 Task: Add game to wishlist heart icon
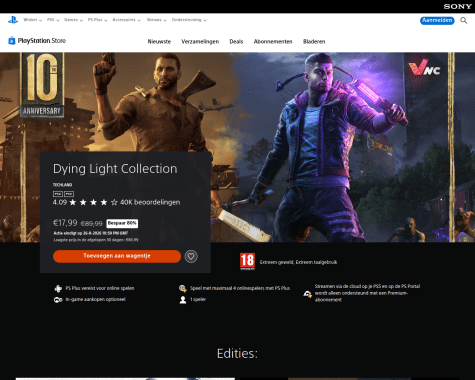tap(191, 256)
